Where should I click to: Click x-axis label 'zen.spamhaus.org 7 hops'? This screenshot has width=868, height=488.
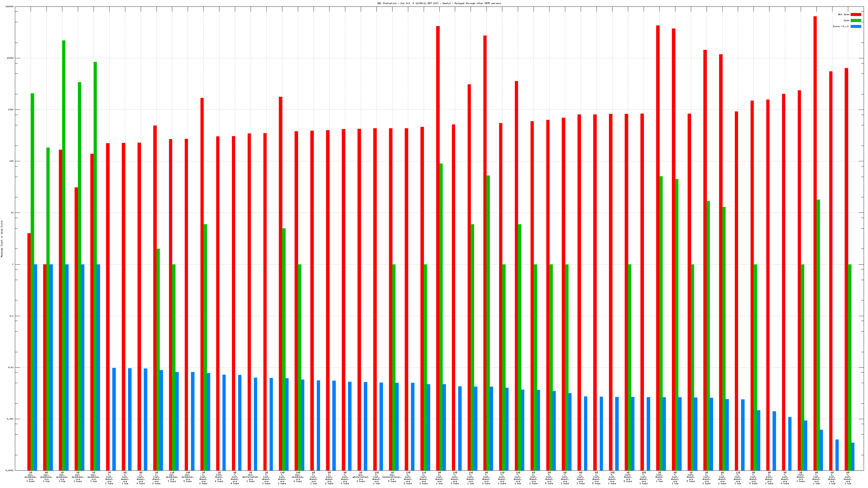pyautogui.click(x=172, y=477)
